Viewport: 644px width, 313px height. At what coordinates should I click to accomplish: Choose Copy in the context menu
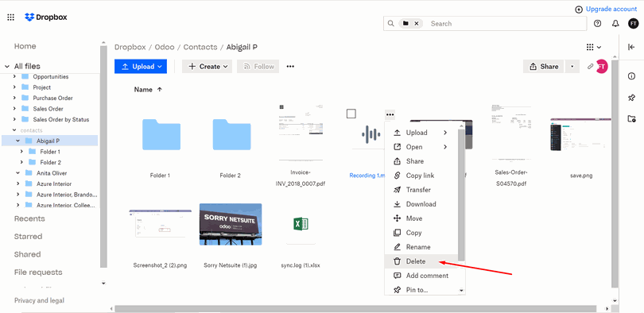421,233
